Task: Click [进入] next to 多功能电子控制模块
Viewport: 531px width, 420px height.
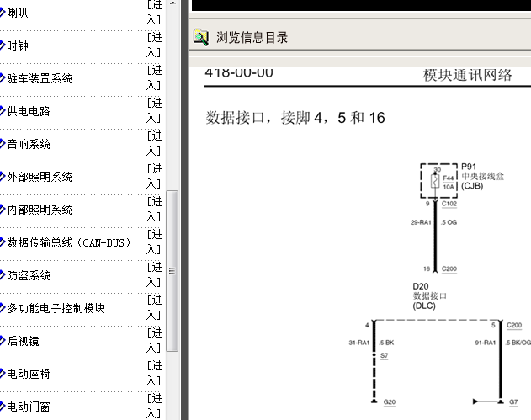Action: (x=154, y=308)
